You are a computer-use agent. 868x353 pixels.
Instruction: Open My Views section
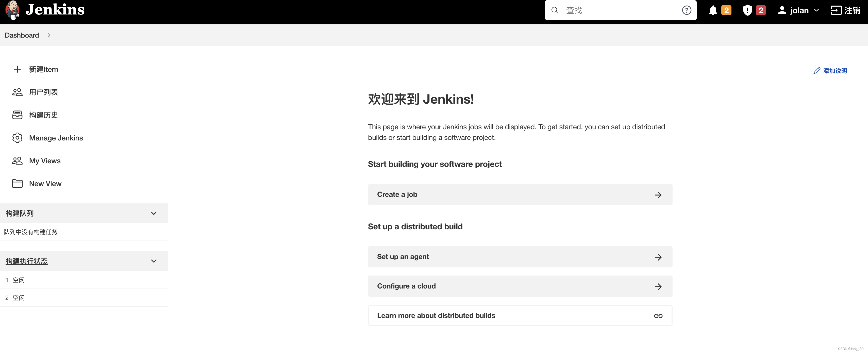click(x=44, y=160)
